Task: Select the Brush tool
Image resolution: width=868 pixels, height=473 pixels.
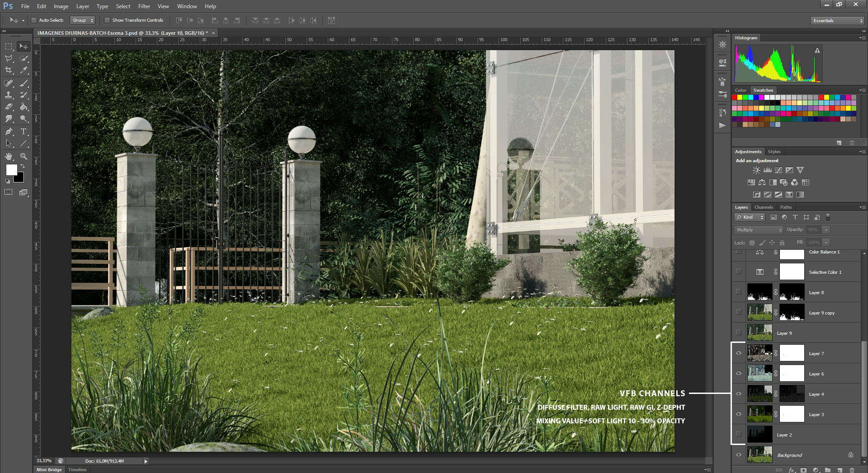Action: click(24, 83)
